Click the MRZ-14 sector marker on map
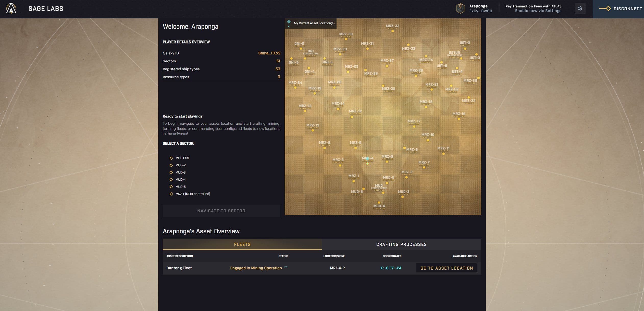 pos(338,109)
